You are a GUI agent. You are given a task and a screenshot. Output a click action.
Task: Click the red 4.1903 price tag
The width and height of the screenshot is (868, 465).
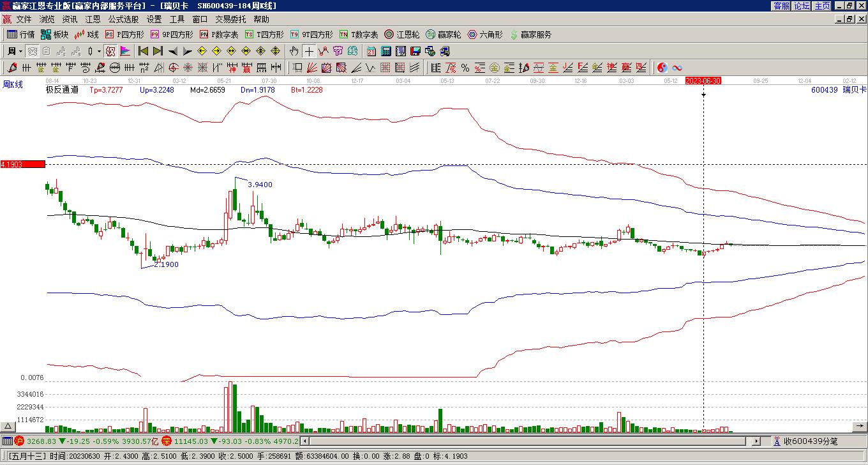click(x=23, y=165)
